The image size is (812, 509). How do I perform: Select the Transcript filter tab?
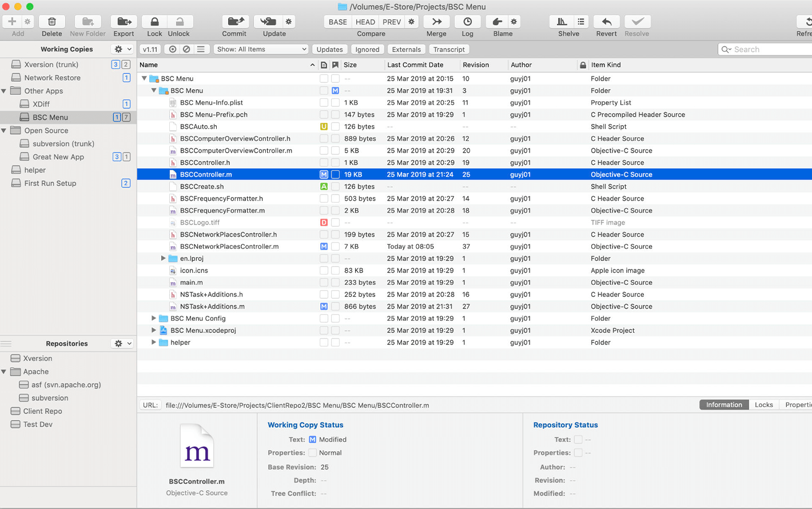(449, 49)
